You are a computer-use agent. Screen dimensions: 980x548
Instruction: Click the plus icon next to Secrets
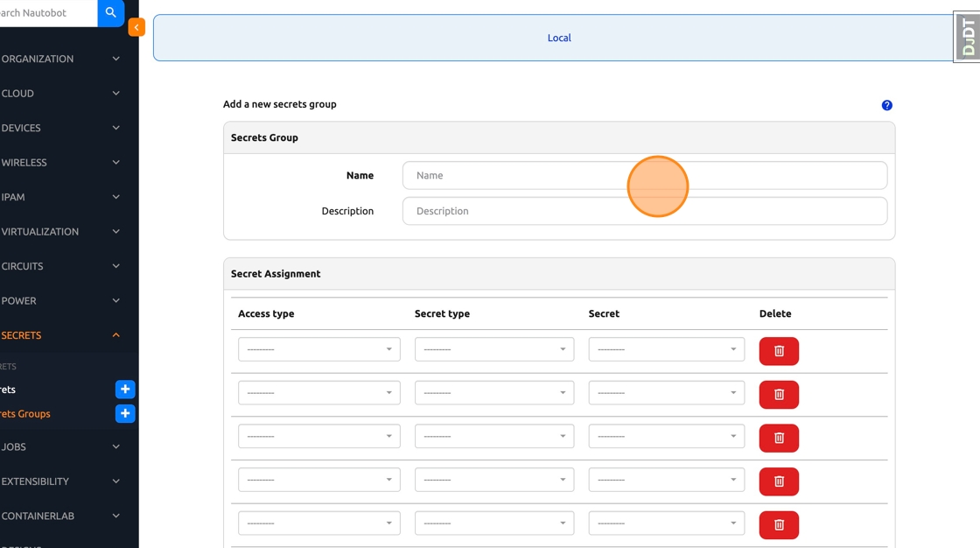coord(125,390)
